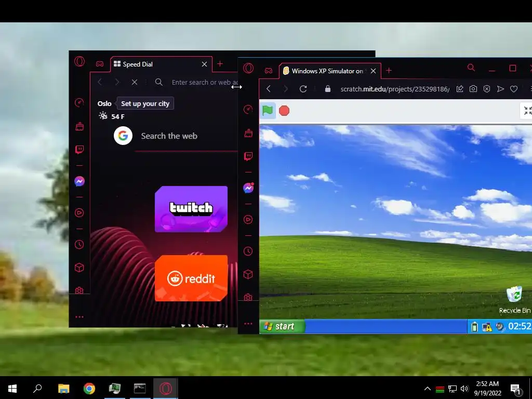Open the Windows Start menu
This screenshot has height=399, width=532.
click(12, 389)
